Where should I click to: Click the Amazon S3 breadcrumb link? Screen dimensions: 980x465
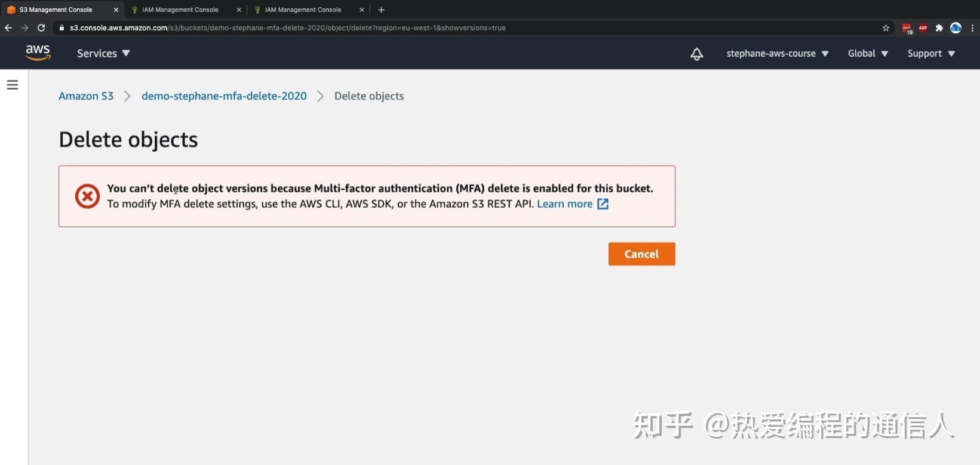pyautogui.click(x=86, y=96)
